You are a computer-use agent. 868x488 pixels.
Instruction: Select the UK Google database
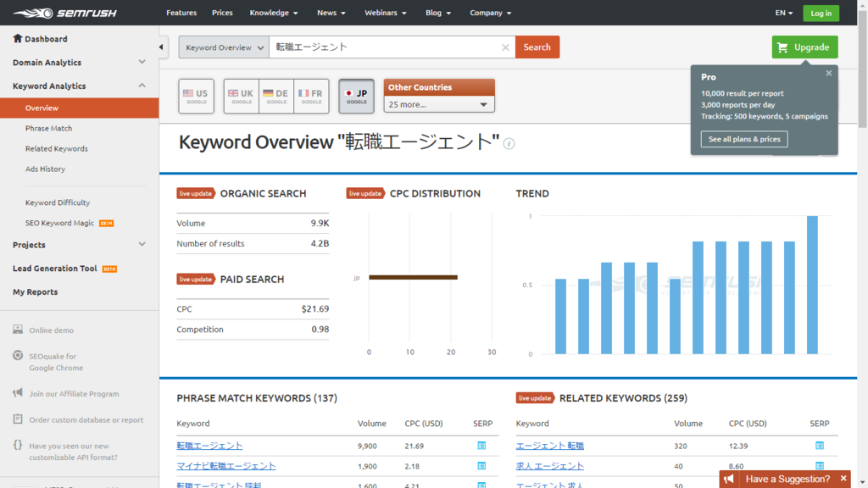[242, 97]
